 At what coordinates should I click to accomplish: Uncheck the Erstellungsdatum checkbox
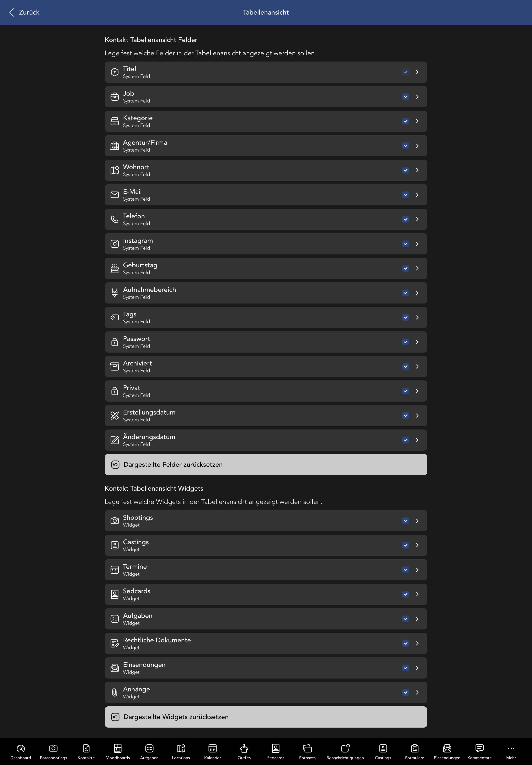[406, 416]
